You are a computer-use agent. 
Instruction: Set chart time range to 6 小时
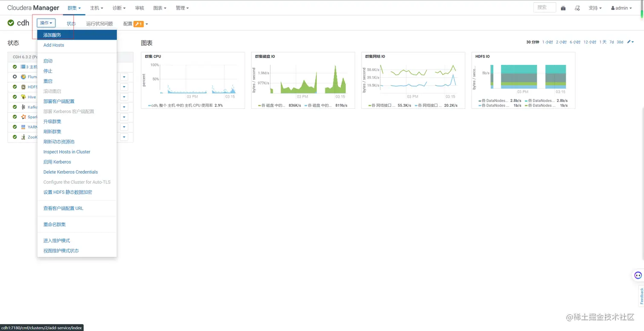click(575, 42)
